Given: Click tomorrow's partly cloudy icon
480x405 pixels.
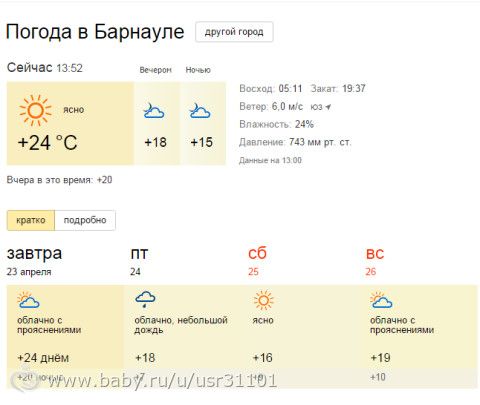Looking at the screenshot, I should tap(28, 300).
